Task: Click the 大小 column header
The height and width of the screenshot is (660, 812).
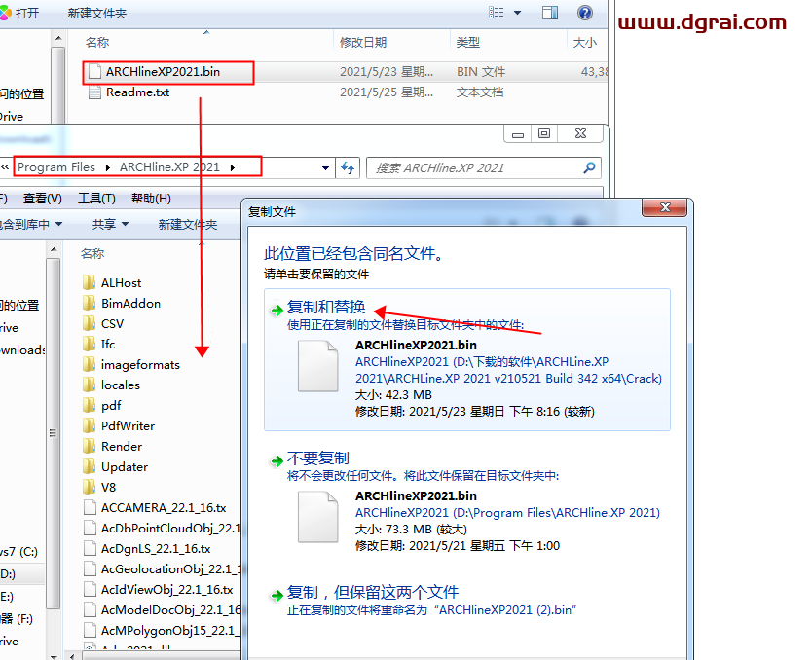Action: tap(585, 43)
